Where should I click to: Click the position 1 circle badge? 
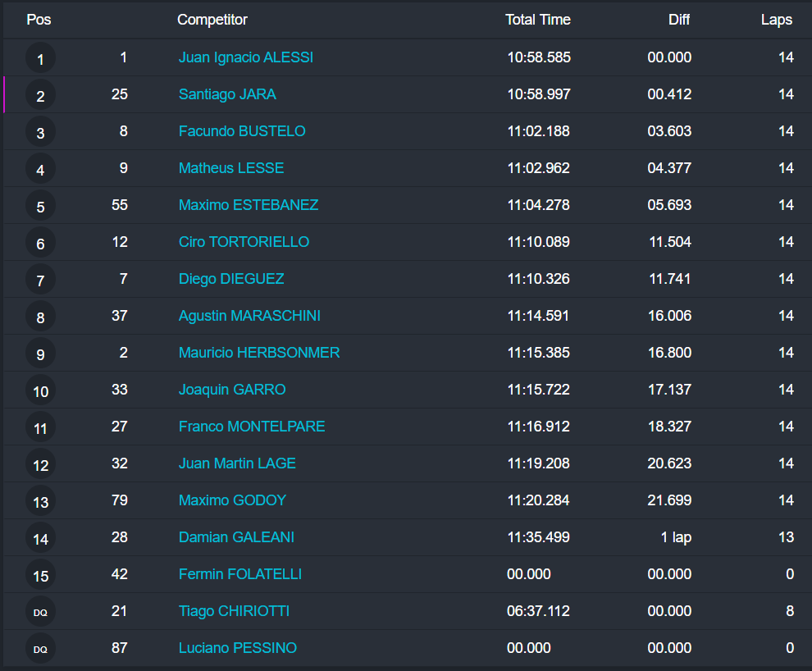40,58
